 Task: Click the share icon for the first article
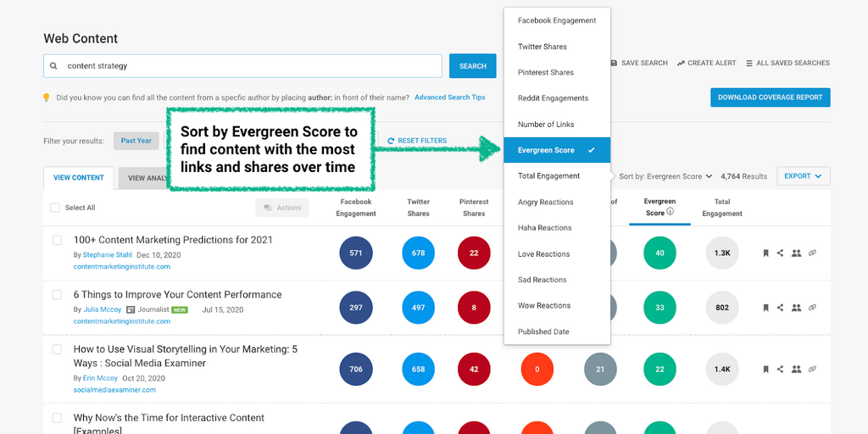[780, 253]
